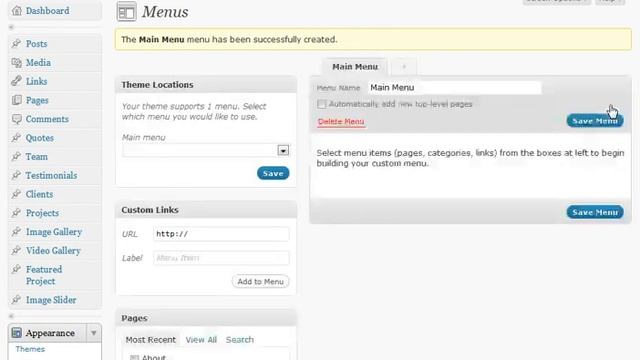Click the custom link Label field
This screenshot has height=360, width=640.
221,258
